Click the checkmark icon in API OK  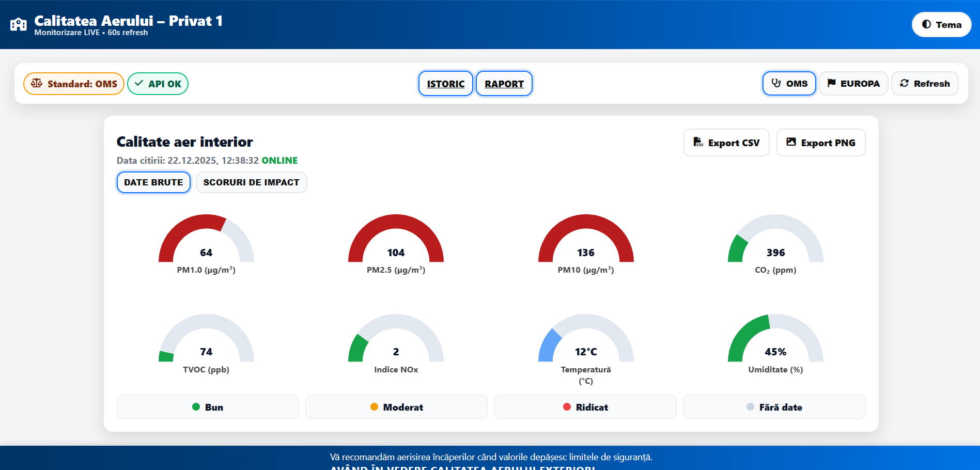coord(139,83)
